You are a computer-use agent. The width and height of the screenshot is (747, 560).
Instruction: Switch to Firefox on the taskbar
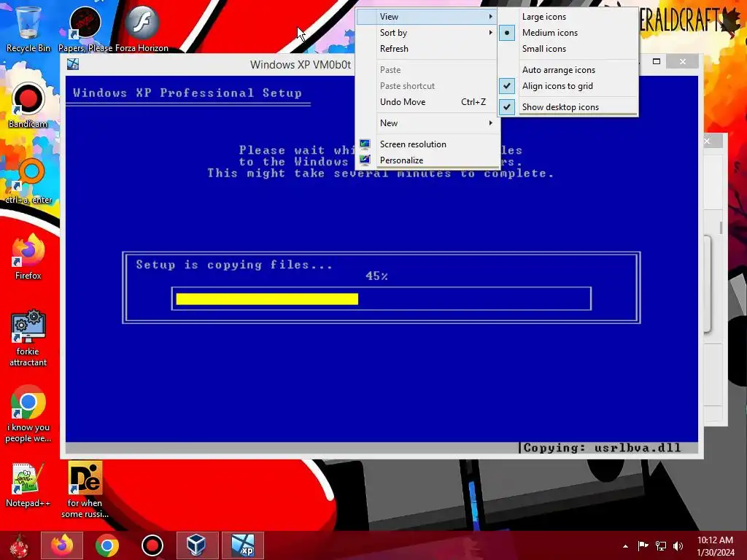pyautogui.click(x=62, y=545)
